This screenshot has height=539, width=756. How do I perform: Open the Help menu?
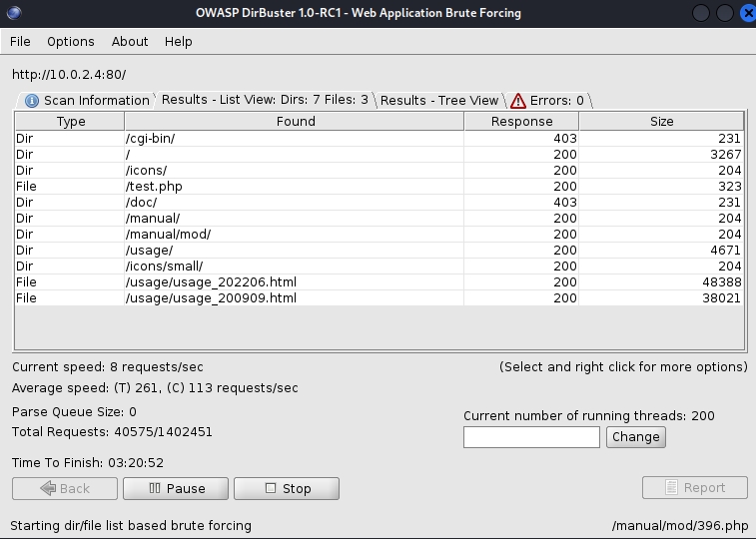point(179,42)
